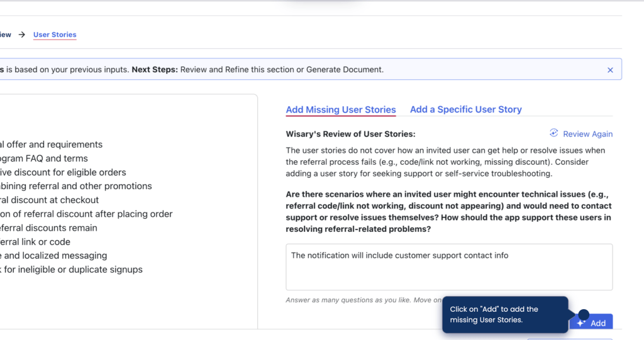The width and height of the screenshot is (644, 340).
Task: Focus the customer support answer text box
Action: [448, 267]
